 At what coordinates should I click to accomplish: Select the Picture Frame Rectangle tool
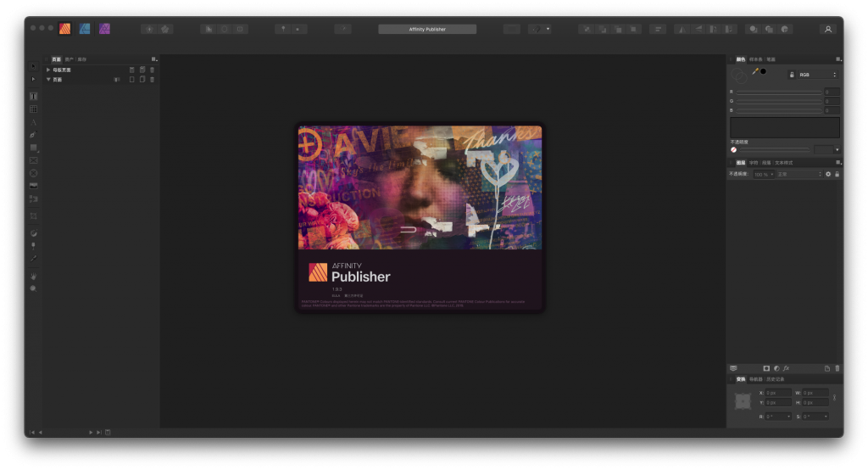point(33,160)
